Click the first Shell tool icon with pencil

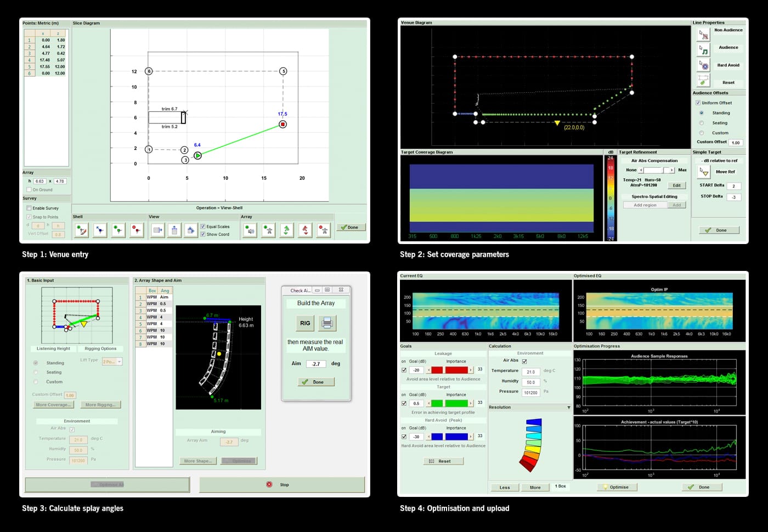click(x=81, y=230)
